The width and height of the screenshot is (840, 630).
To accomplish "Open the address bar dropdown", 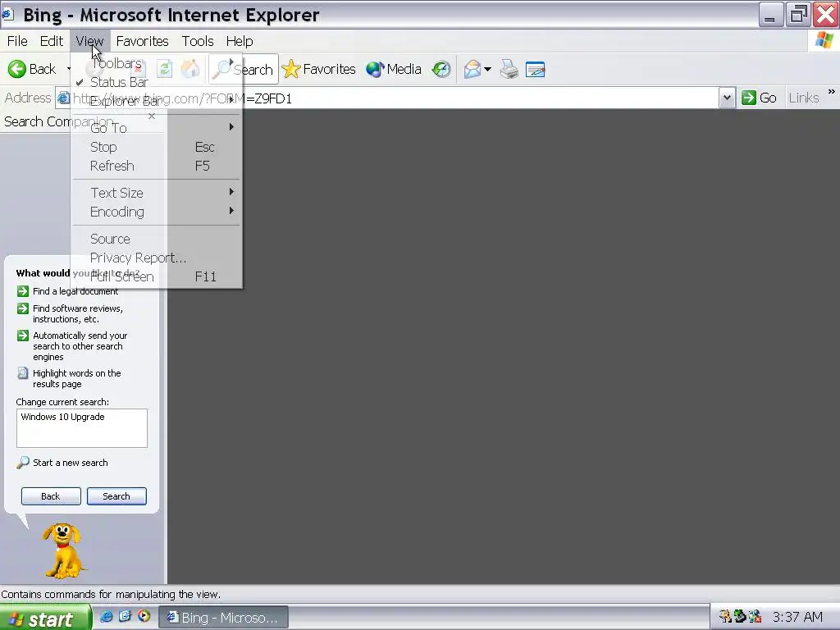I will coord(727,98).
